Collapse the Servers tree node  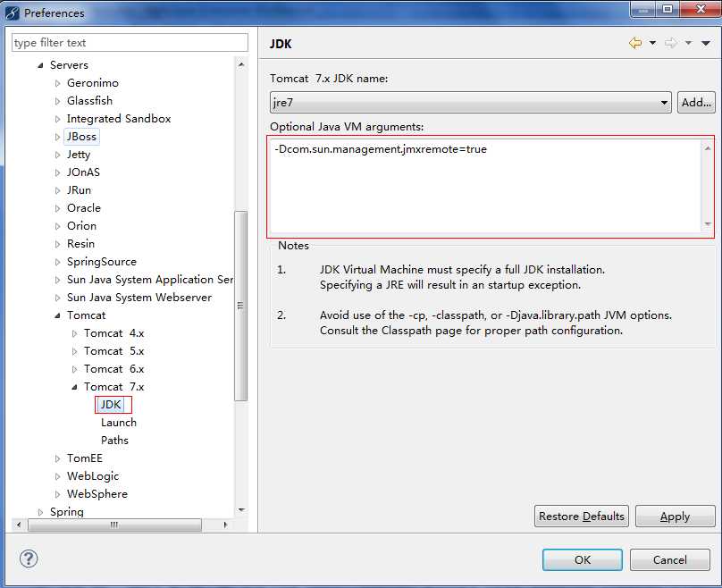(x=40, y=65)
